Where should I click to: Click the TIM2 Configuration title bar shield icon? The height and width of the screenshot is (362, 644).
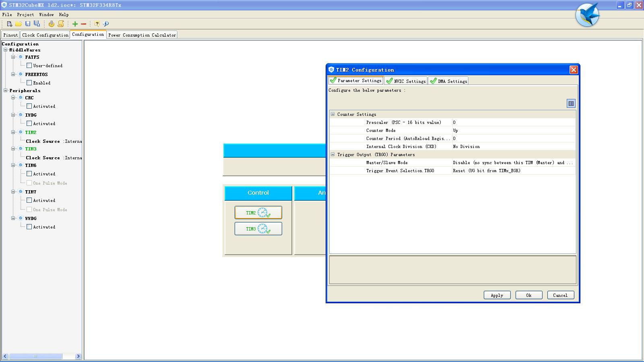(332, 70)
